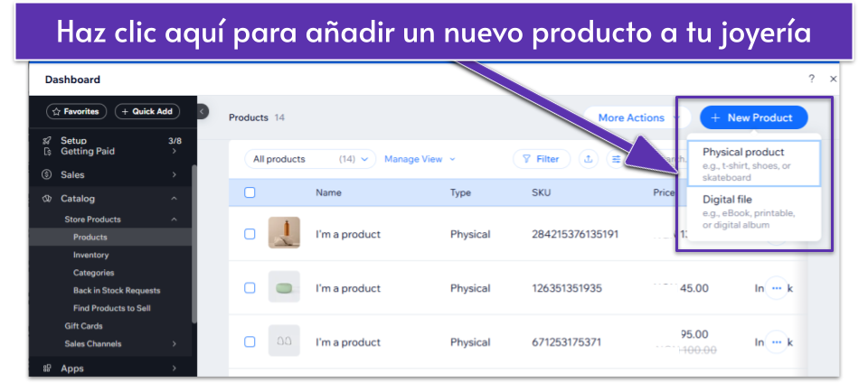
Task: Click SKU 671253175371
Action: tap(566, 342)
